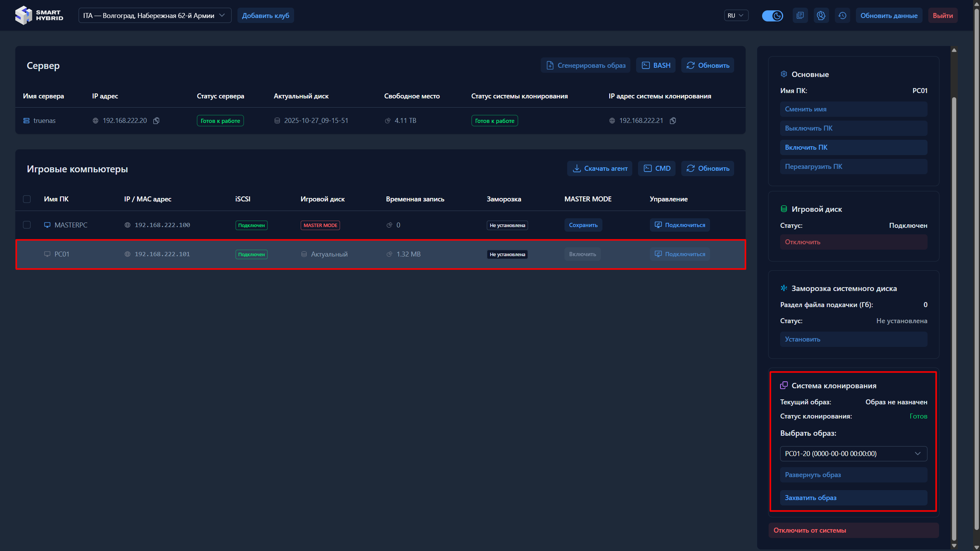Open the PC01-20 image dropdown
The width and height of the screenshot is (980, 551).
853,454
